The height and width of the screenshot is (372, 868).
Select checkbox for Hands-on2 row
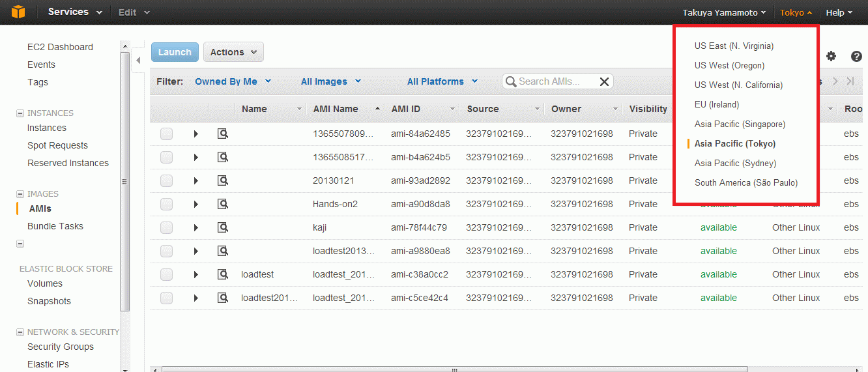point(167,204)
